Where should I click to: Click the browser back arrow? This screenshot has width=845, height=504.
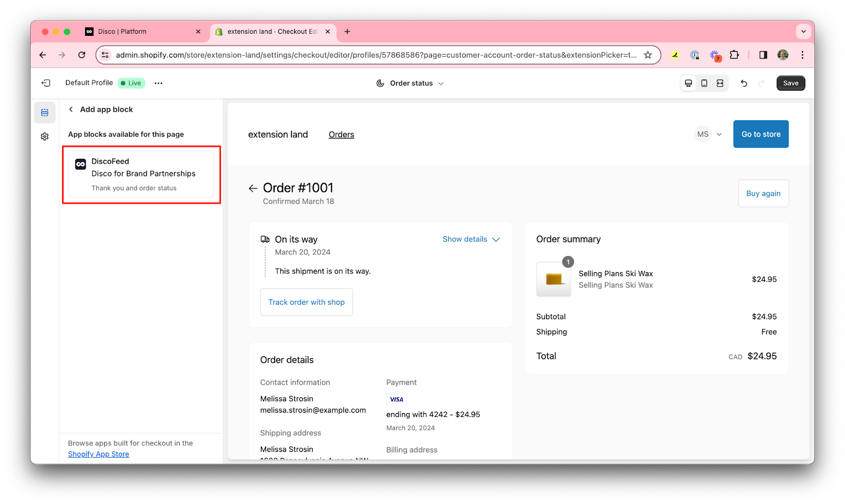point(43,55)
